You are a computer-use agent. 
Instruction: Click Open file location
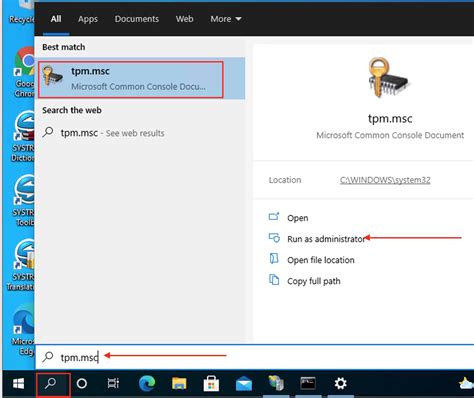pos(321,260)
